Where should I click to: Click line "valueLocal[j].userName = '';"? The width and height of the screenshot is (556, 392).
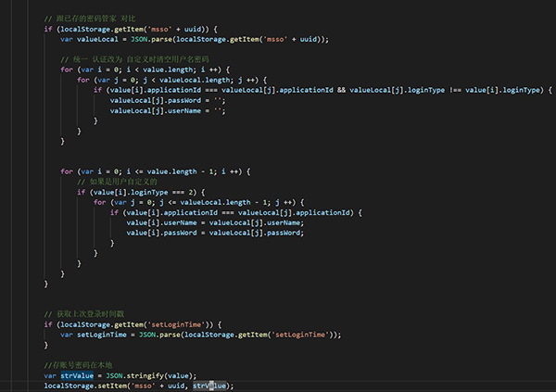tap(168, 110)
